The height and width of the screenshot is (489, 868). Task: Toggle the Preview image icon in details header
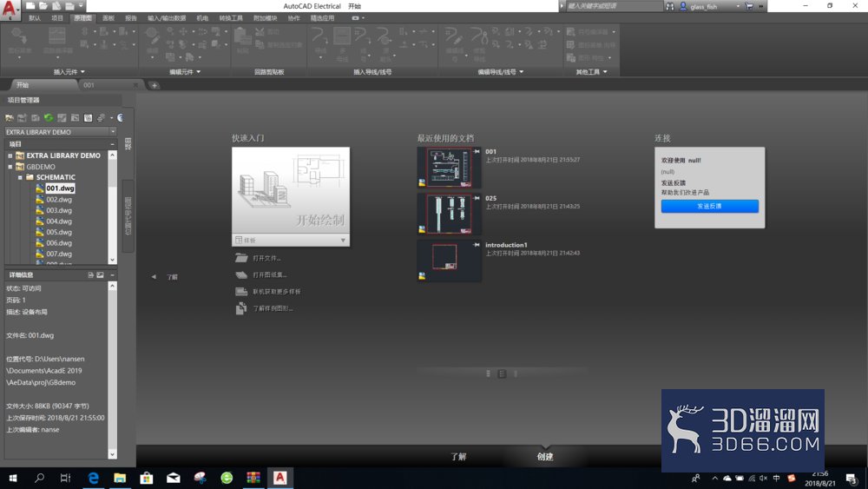(x=100, y=274)
